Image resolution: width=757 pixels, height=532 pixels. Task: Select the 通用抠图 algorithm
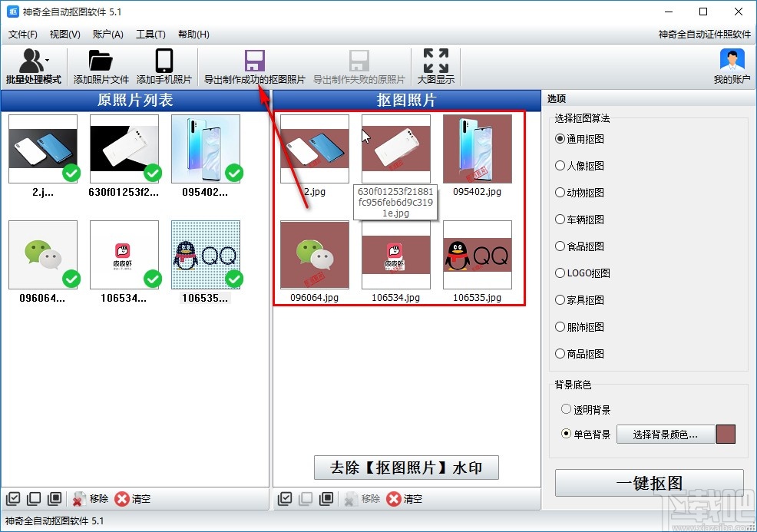click(580, 139)
